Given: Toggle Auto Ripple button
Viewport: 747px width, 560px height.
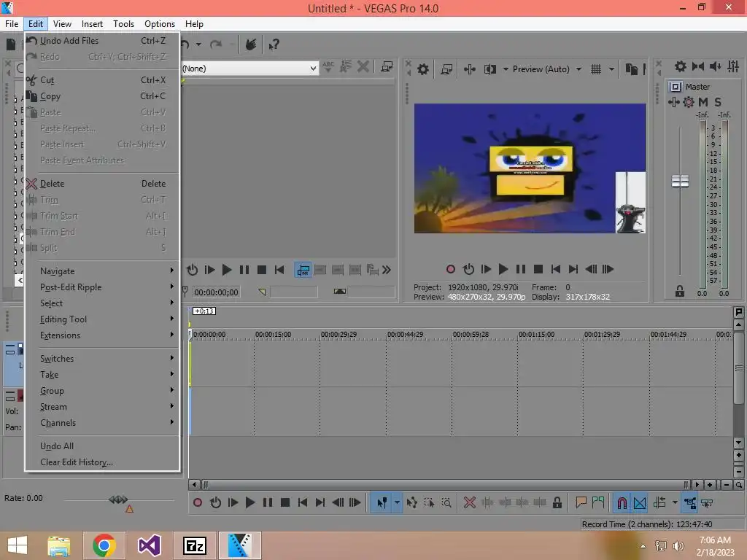Looking at the screenshot, I should pyautogui.click(x=659, y=502).
